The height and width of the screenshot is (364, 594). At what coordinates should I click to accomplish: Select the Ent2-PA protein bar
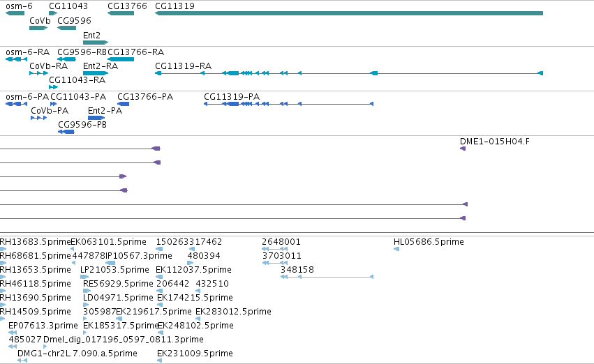coord(96,118)
